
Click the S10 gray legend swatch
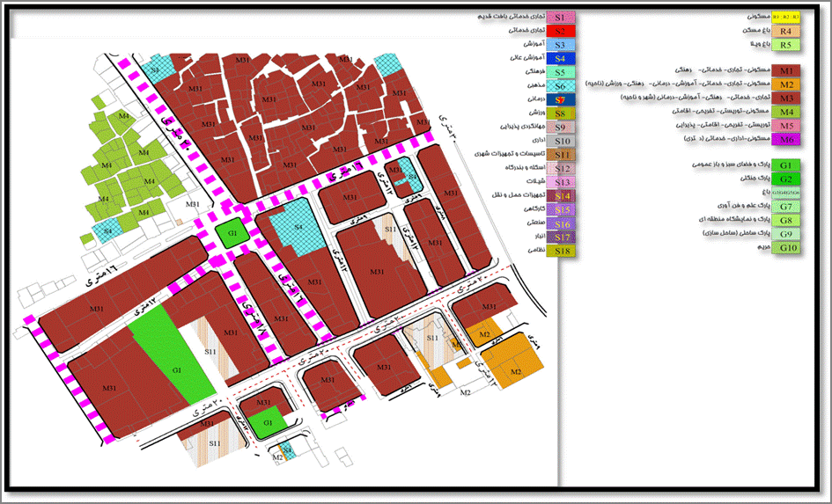pyautogui.click(x=560, y=141)
